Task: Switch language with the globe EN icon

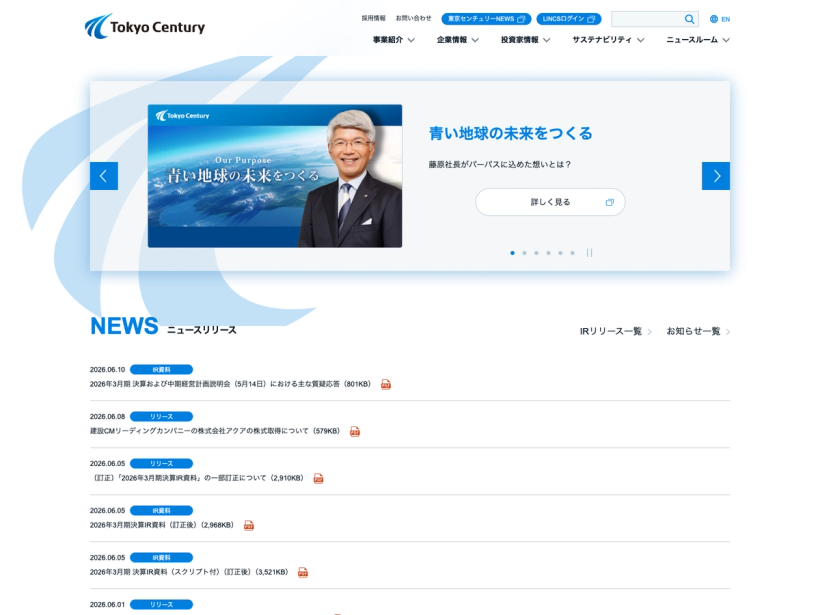Action: (720, 19)
